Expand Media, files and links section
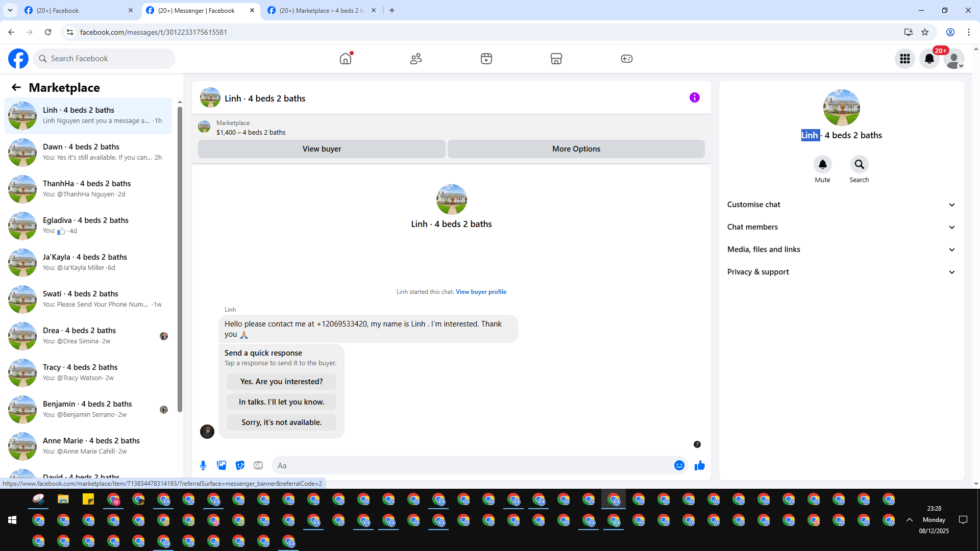This screenshot has width=980, height=551. [841, 249]
